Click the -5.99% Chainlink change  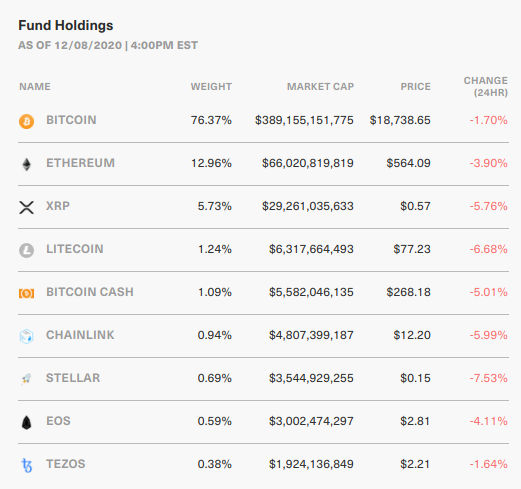[x=489, y=335]
